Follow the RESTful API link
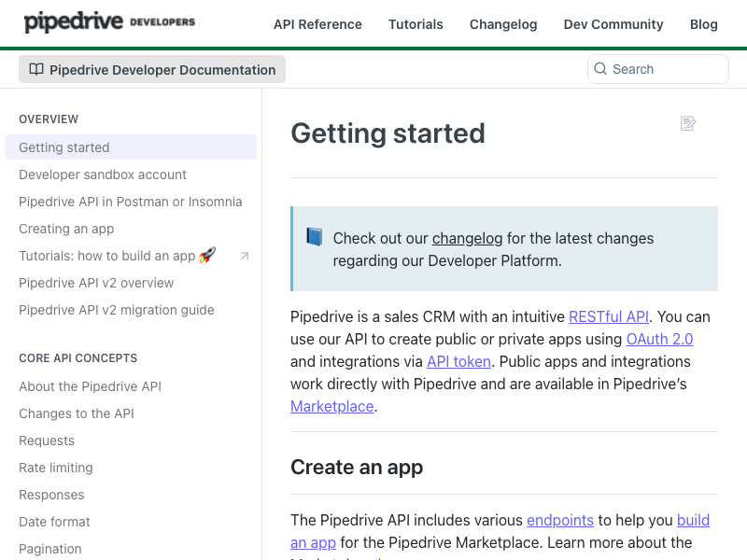This screenshot has height=560, width=747. pyautogui.click(x=609, y=316)
